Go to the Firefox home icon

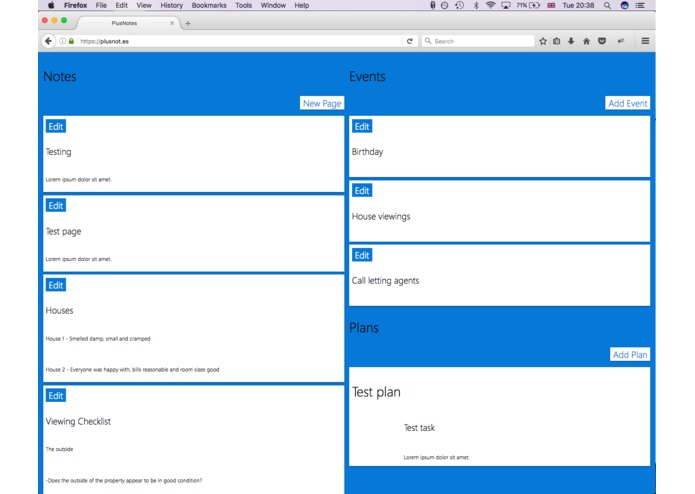tap(586, 41)
